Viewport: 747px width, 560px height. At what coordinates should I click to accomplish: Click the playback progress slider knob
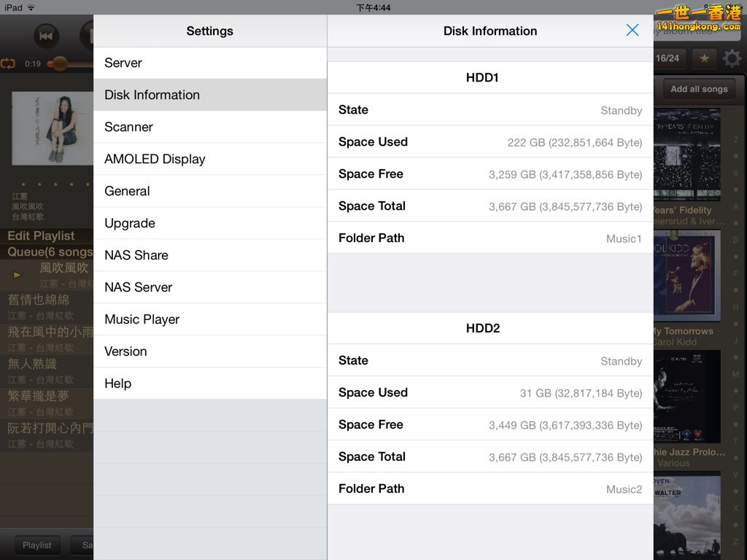pos(58,63)
